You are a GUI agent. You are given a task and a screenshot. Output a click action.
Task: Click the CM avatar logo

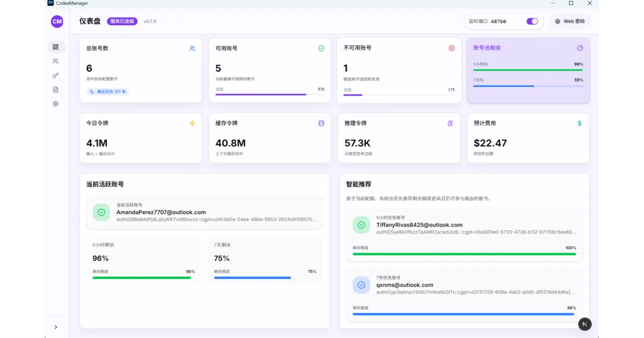pyautogui.click(x=57, y=21)
